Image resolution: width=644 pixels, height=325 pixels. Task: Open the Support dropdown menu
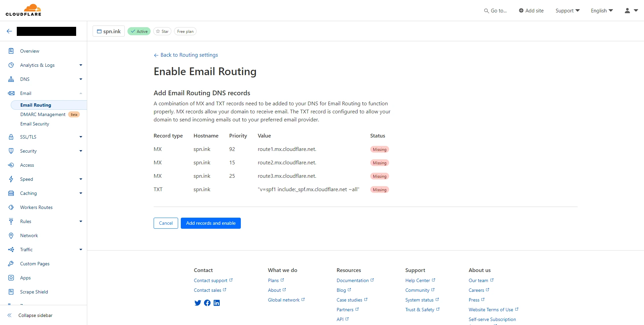coord(567,11)
